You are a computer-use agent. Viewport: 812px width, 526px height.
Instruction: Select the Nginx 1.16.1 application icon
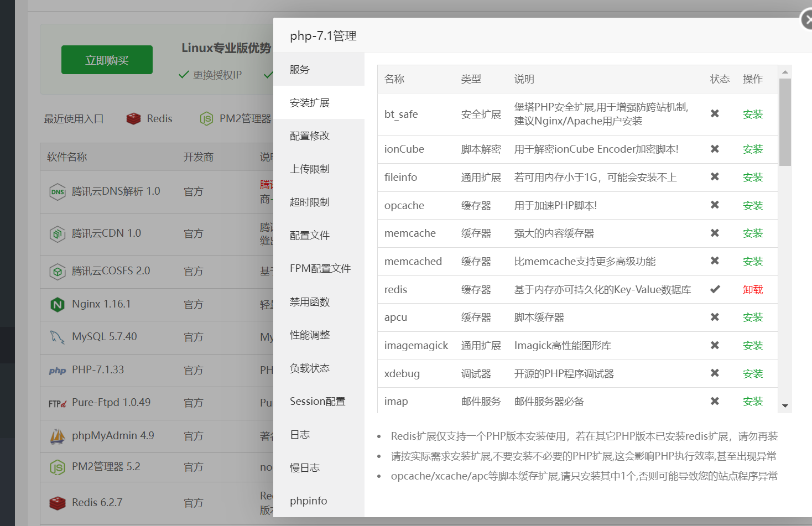(x=57, y=304)
